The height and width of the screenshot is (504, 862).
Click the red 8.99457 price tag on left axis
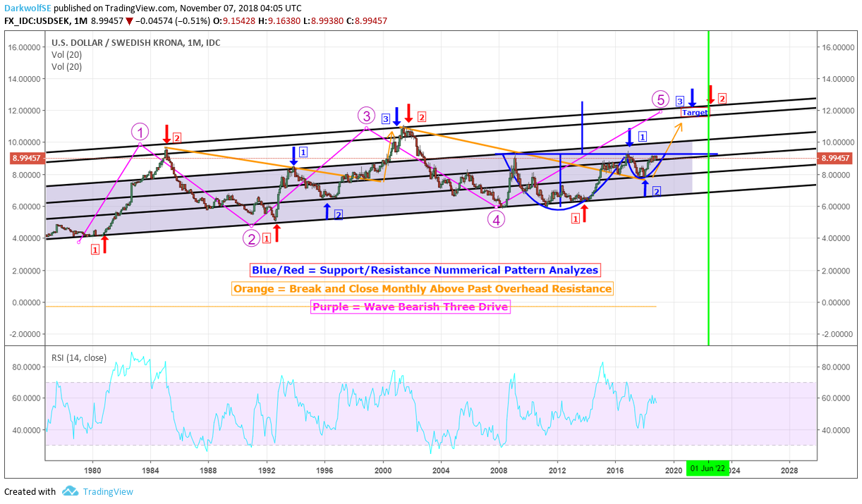tap(28, 159)
